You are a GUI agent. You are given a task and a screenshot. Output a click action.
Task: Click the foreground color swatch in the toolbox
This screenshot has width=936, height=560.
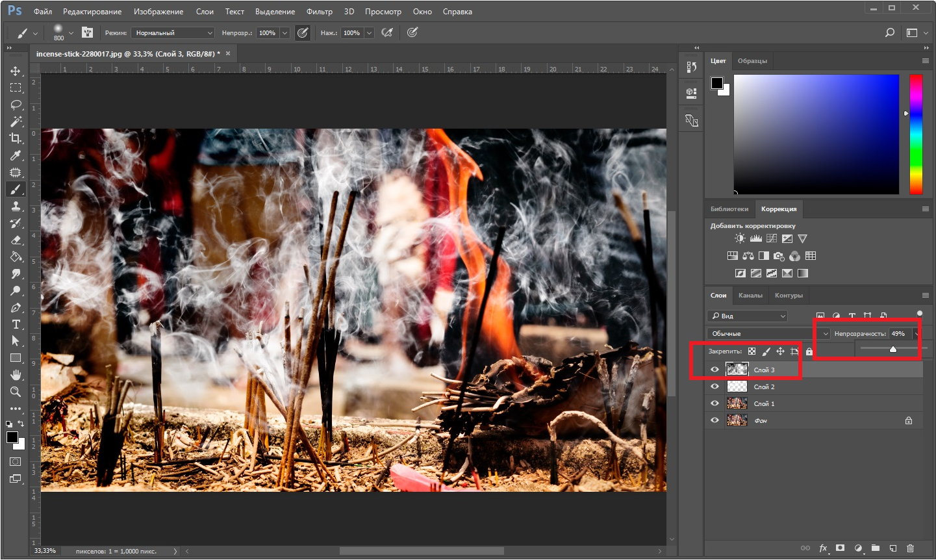pos(12,437)
